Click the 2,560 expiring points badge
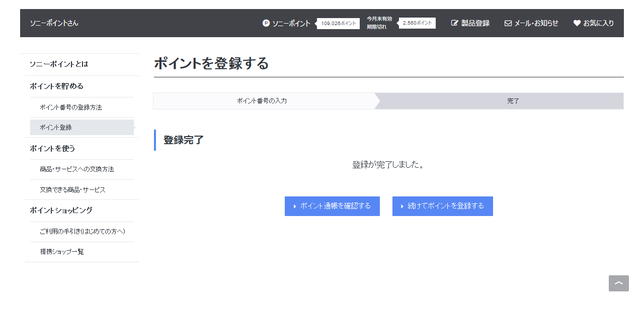 (x=418, y=23)
